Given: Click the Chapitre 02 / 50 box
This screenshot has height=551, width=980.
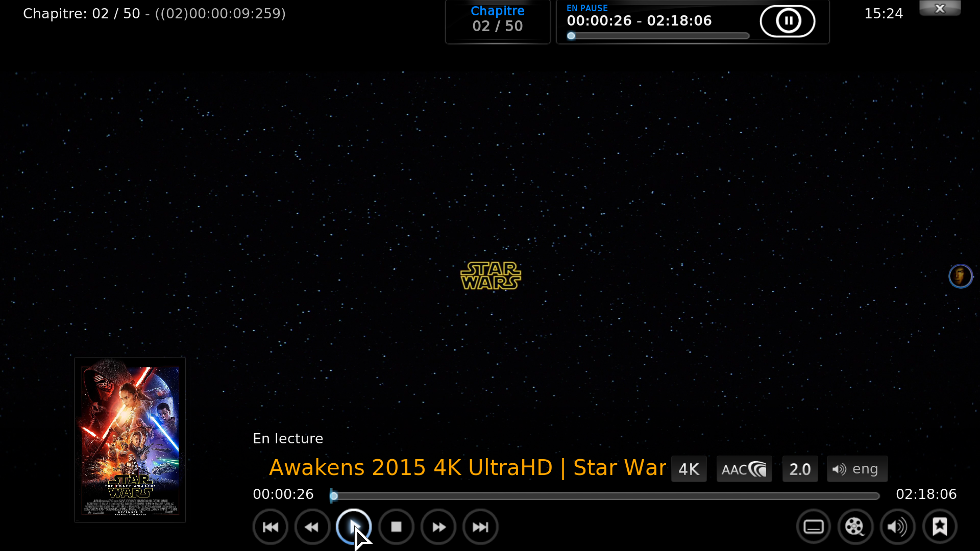Looking at the screenshot, I should click(x=498, y=20).
